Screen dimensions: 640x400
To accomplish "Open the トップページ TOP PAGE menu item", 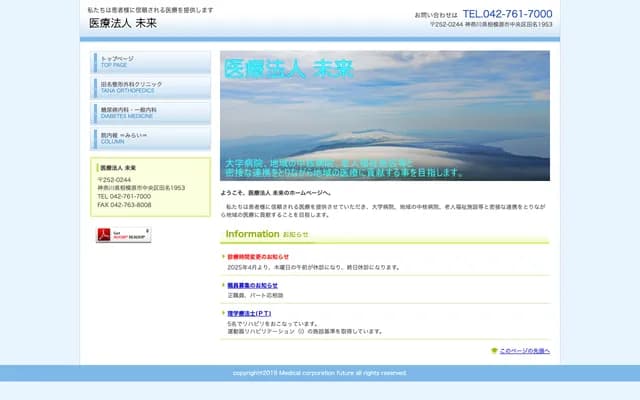I will tap(150, 63).
